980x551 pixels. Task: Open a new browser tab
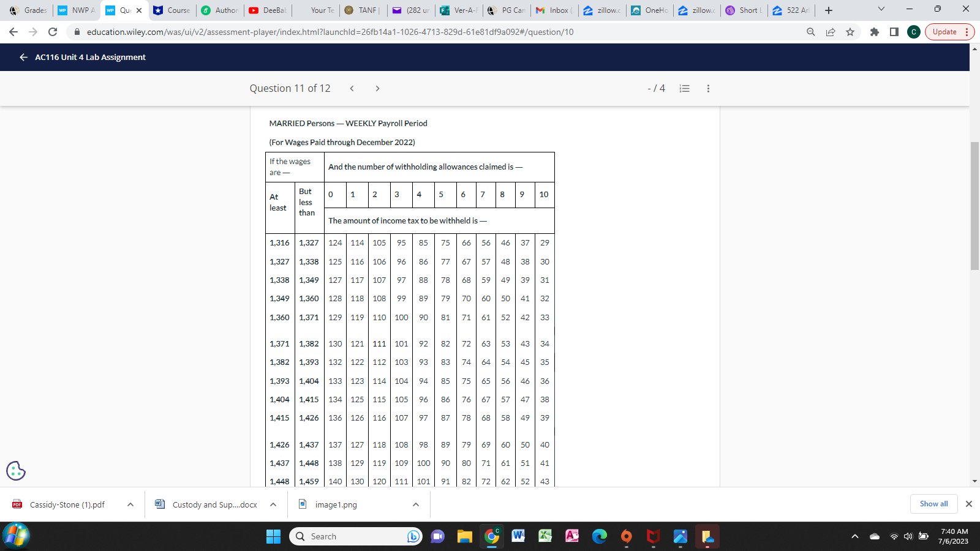[829, 10]
